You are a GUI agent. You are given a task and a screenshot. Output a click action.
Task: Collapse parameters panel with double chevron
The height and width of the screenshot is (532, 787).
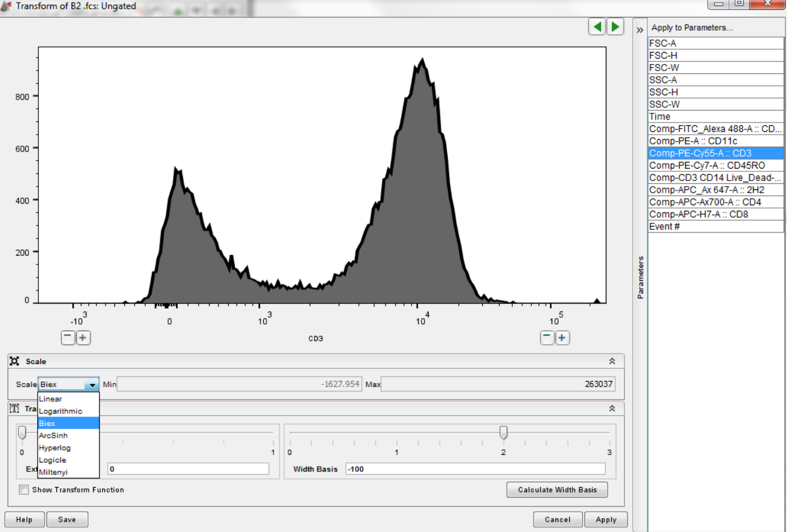(640, 30)
